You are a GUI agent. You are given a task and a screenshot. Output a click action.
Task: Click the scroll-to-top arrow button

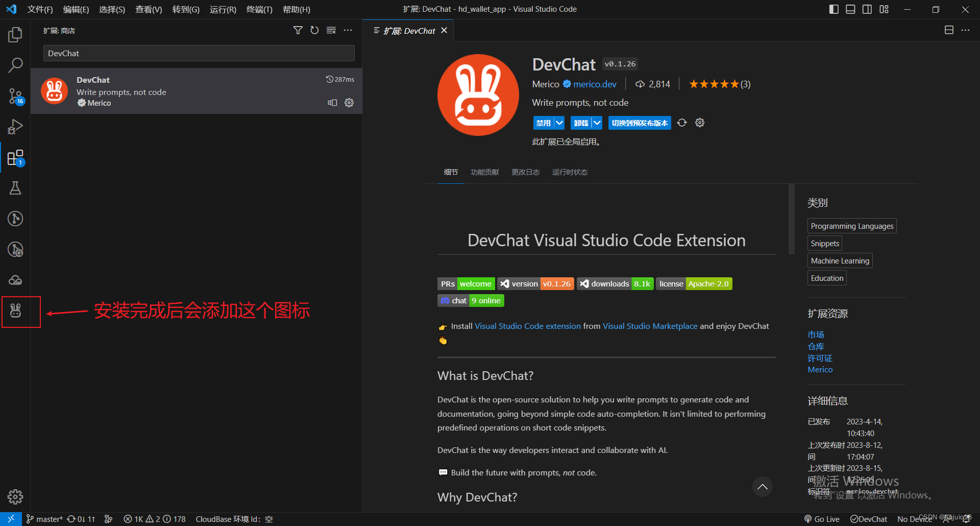coord(763,487)
